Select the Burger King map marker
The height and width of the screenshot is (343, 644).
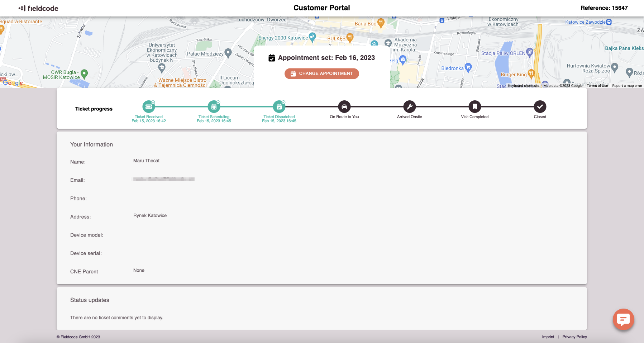pos(531,73)
